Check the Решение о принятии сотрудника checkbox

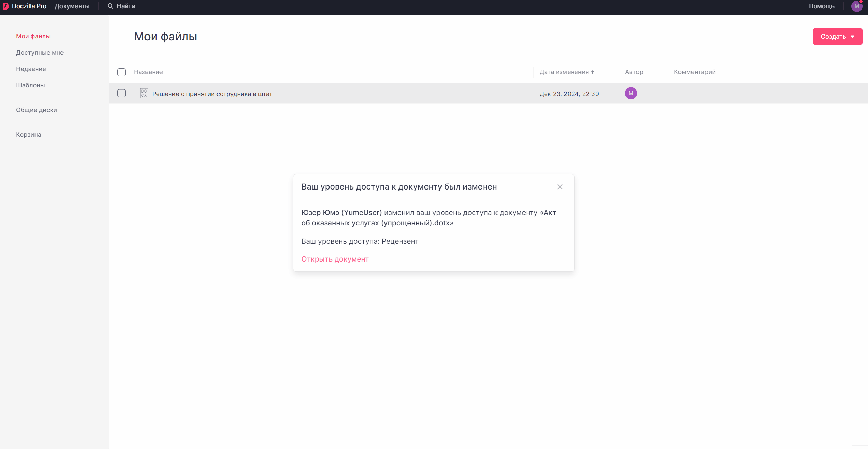[122, 93]
